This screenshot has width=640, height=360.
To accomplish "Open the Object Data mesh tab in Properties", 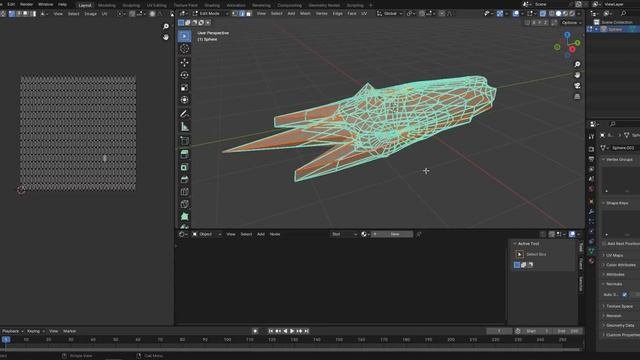I will coord(591,251).
